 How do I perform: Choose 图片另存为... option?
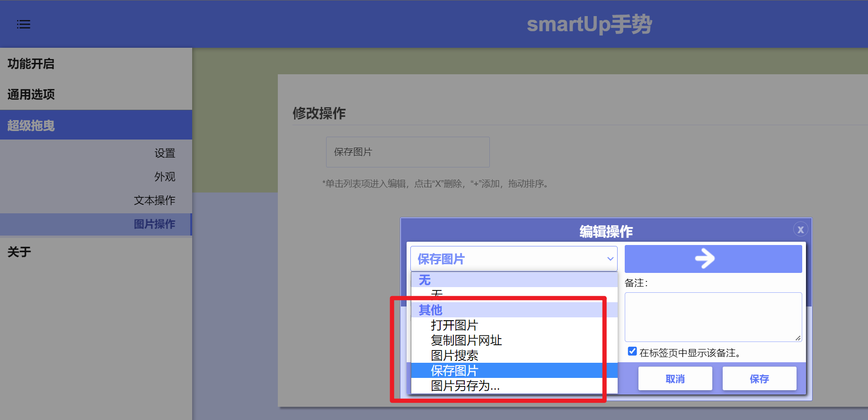tap(514, 385)
